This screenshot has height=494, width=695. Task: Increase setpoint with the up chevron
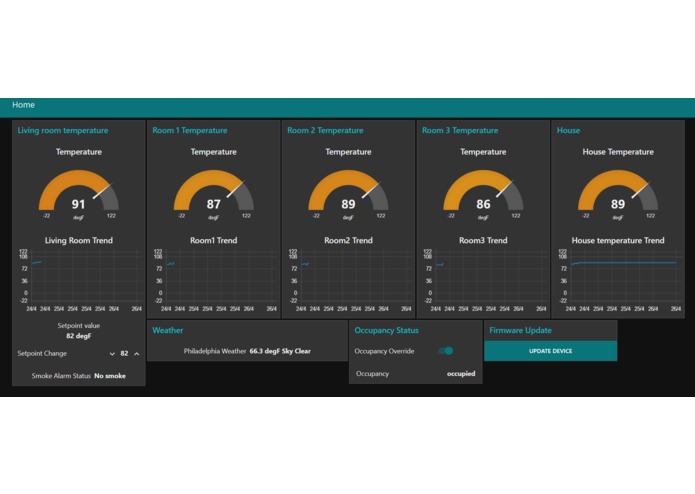click(x=137, y=354)
